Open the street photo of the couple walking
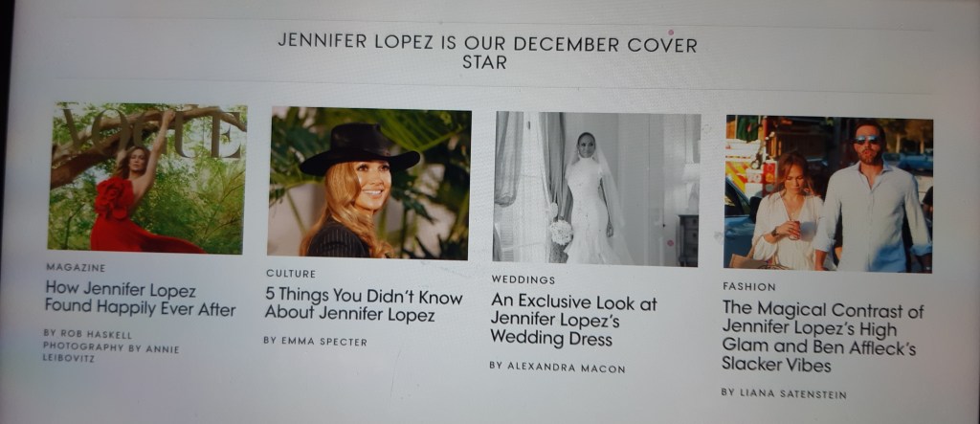 tap(828, 194)
